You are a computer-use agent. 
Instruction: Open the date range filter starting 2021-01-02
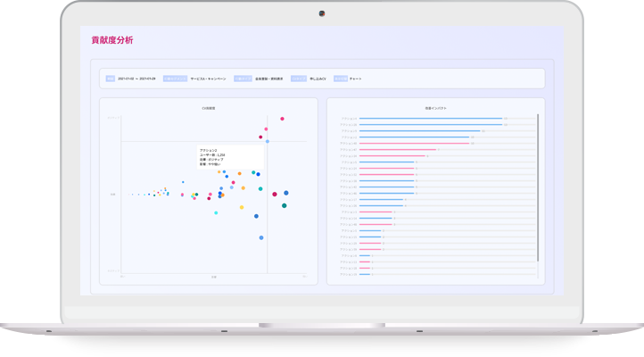click(x=136, y=79)
